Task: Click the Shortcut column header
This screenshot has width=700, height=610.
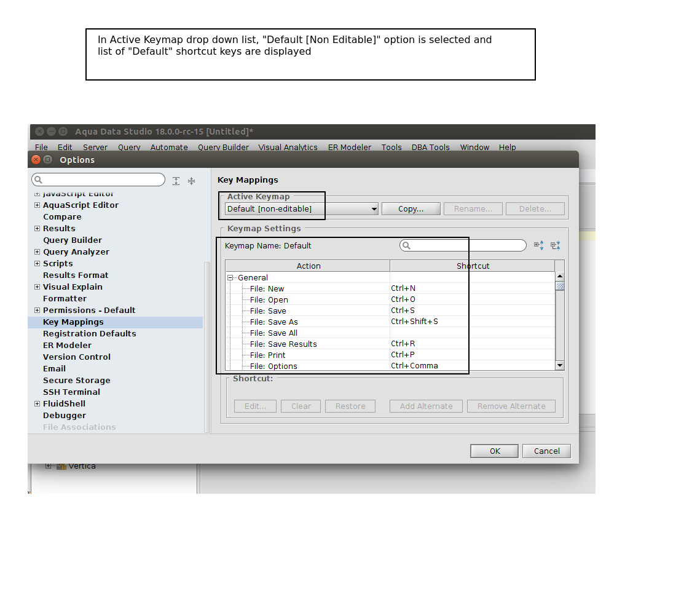Action: (x=473, y=266)
